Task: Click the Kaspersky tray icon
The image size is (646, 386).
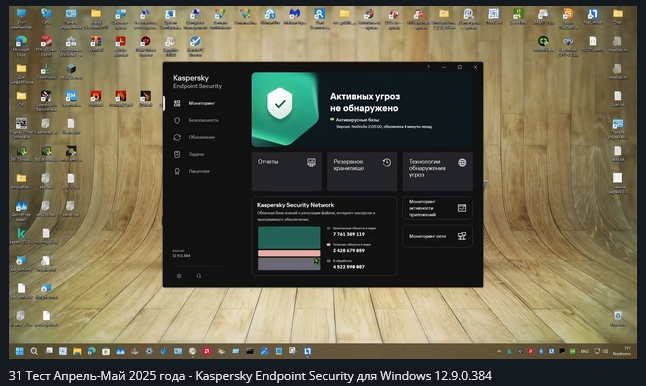Action: coord(510,351)
